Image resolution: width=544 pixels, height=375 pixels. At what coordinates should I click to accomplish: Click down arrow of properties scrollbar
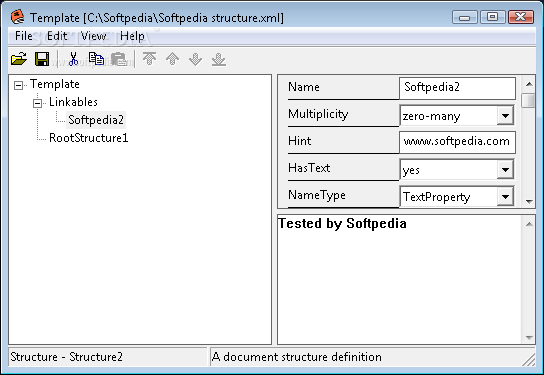pyautogui.click(x=529, y=201)
